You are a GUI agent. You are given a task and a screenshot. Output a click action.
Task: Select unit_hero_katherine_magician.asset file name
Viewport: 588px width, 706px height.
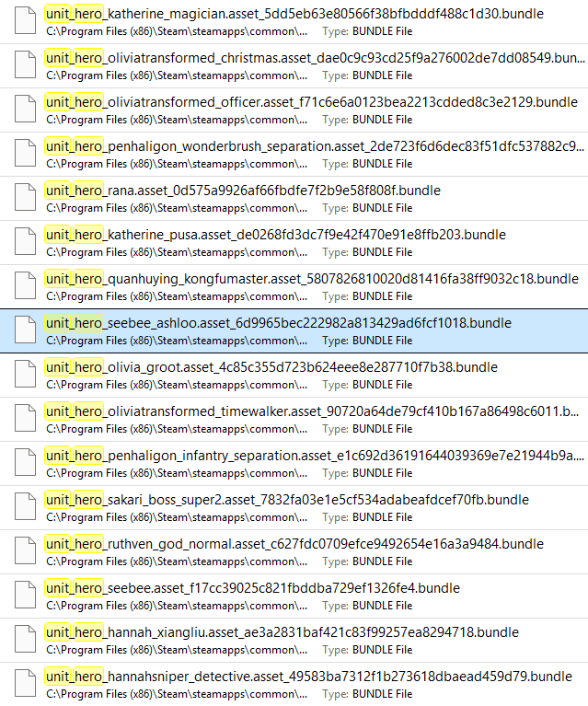294,14
